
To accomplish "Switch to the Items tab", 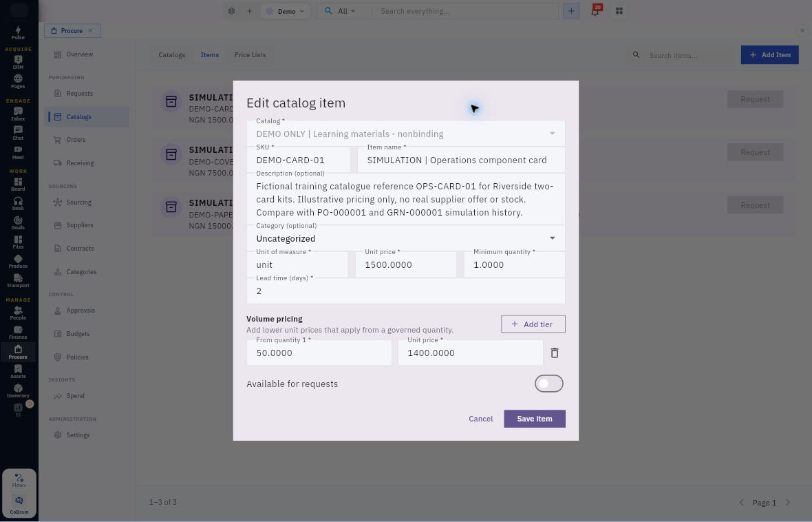I will click(210, 55).
